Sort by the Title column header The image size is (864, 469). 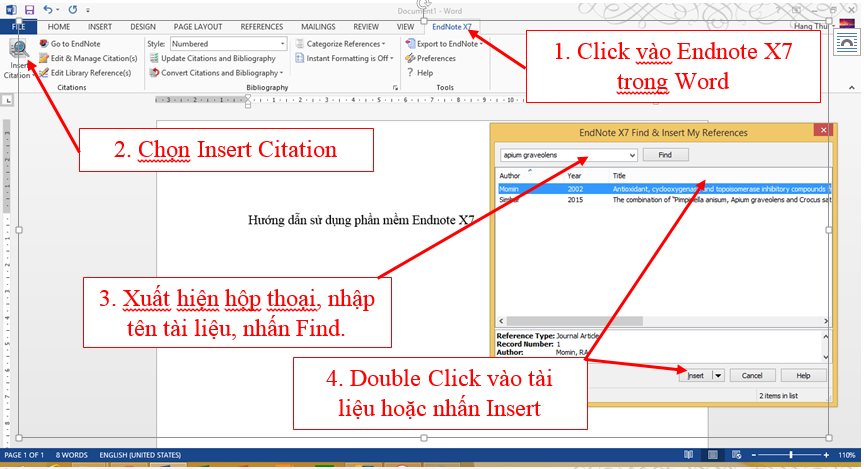[x=619, y=176]
